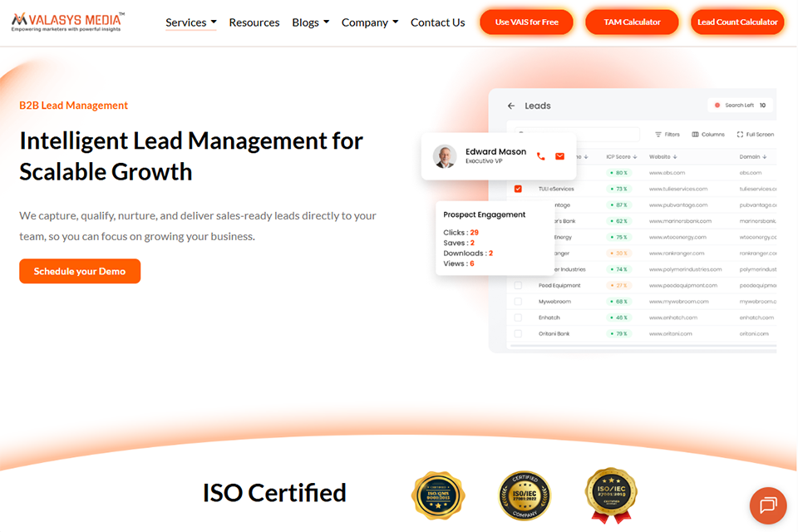798x532 pixels.
Task: Sort by ICP Score column arrow
Action: 635,157
